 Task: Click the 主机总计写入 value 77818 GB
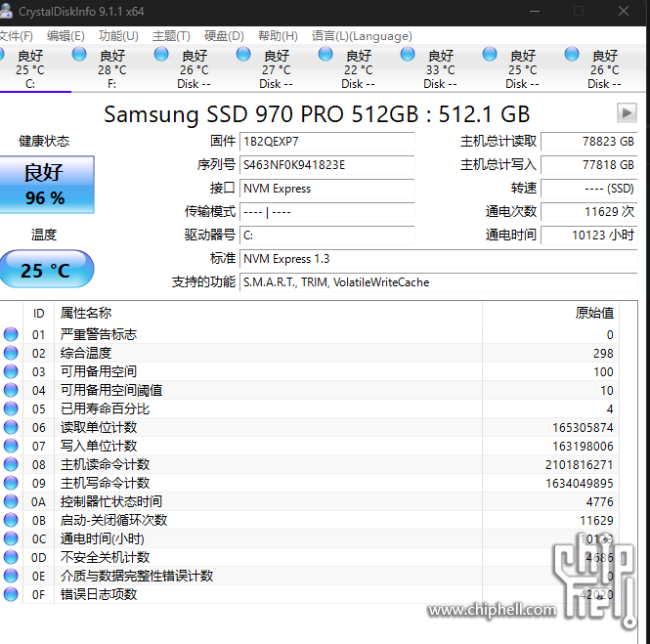(x=589, y=165)
